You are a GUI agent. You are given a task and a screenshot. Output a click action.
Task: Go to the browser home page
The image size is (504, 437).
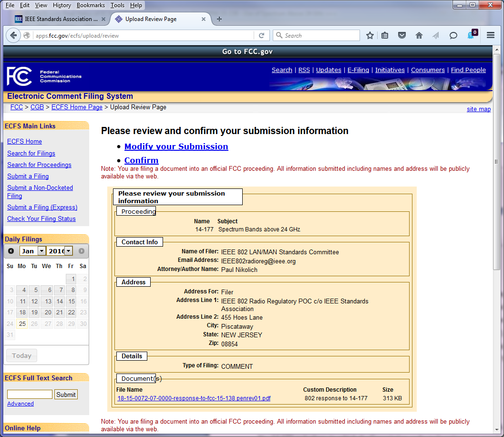tap(419, 35)
